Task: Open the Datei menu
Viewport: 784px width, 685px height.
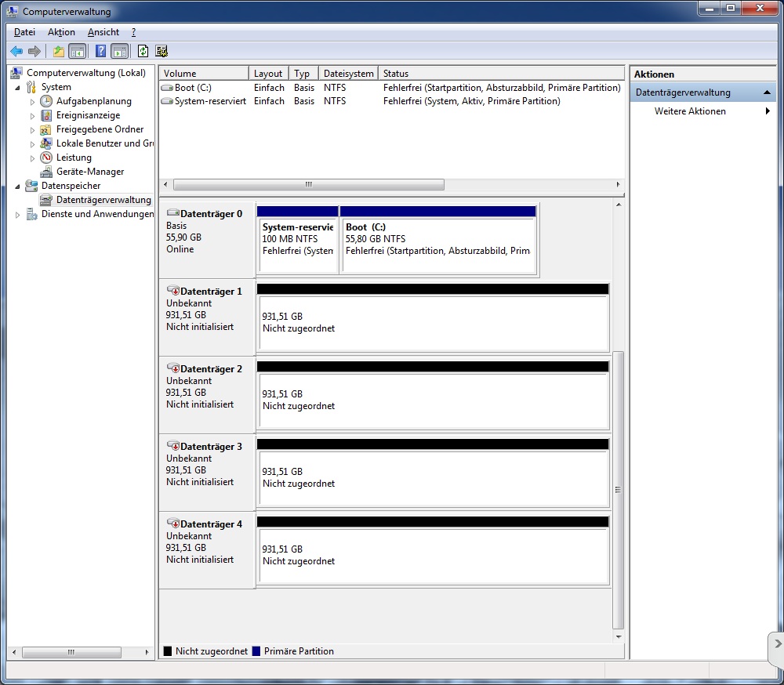Action: [x=24, y=32]
